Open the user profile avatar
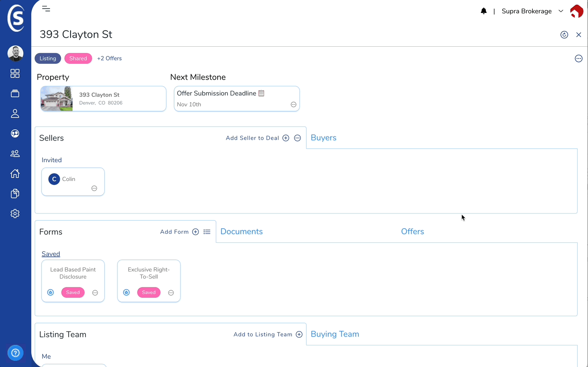Image resolution: width=588 pixels, height=367 pixels. [x=15, y=53]
